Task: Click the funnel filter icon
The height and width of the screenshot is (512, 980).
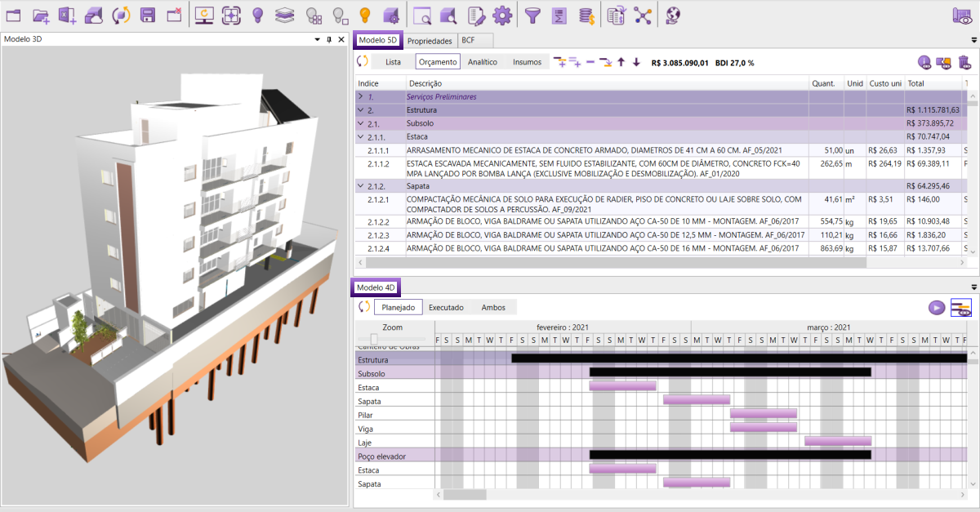Action: (532, 14)
